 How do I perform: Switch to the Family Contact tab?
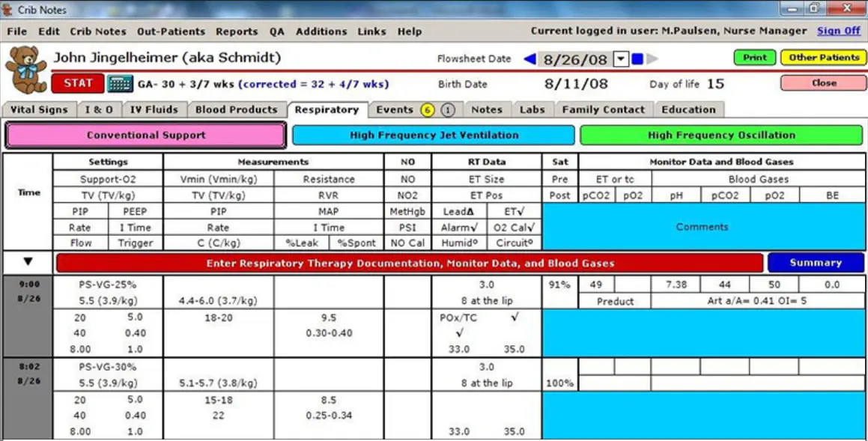pos(604,109)
